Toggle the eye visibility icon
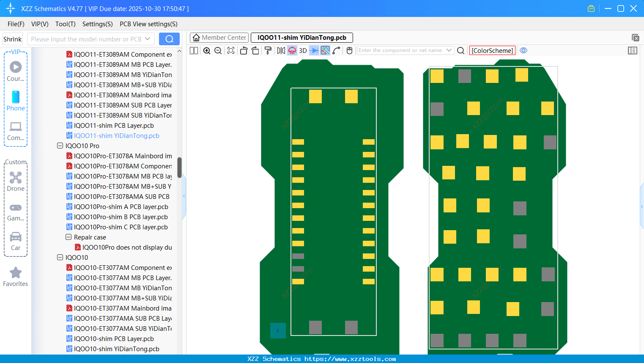Screen dimensions: 644x363 (523, 50)
